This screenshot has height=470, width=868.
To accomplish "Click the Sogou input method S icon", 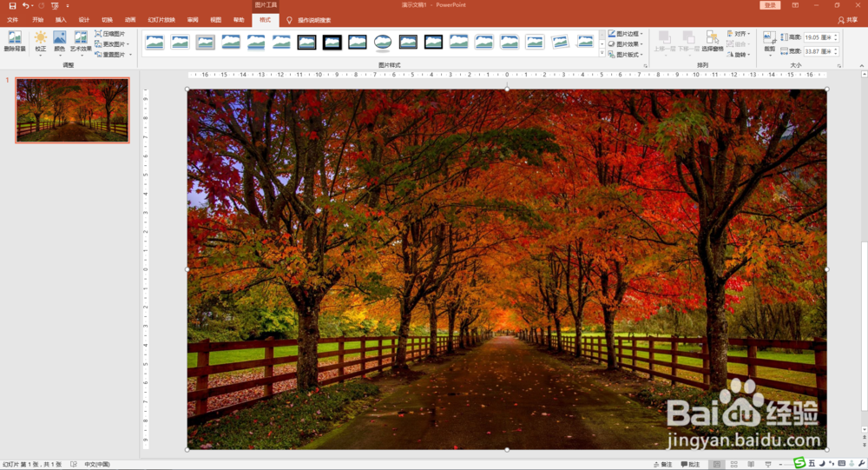I will click(x=799, y=463).
